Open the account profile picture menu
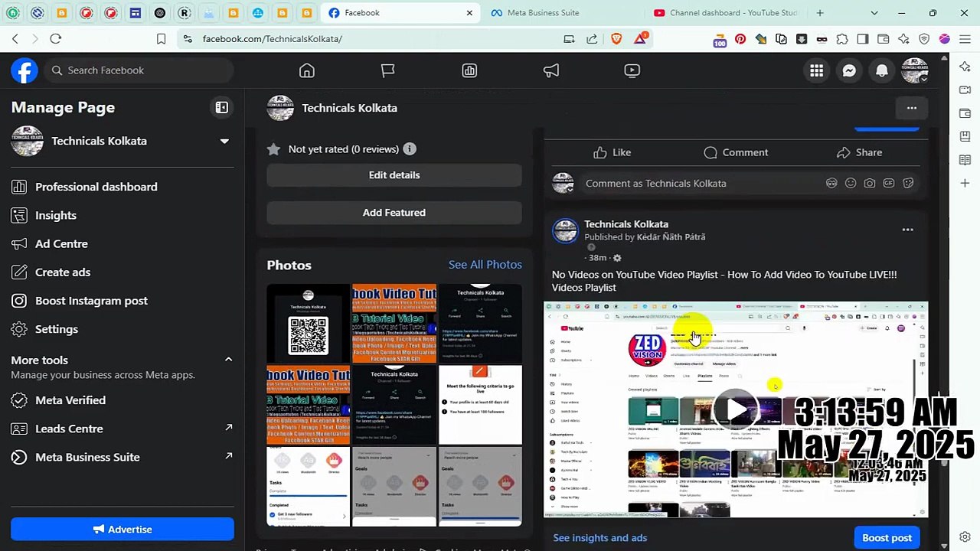Screen dimensions: 980x551 coord(915,70)
